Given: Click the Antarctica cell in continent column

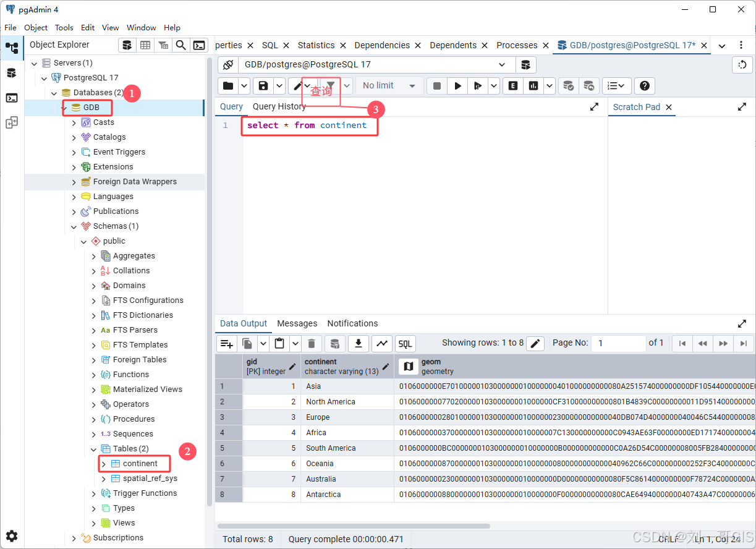Looking at the screenshot, I should point(347,495).
